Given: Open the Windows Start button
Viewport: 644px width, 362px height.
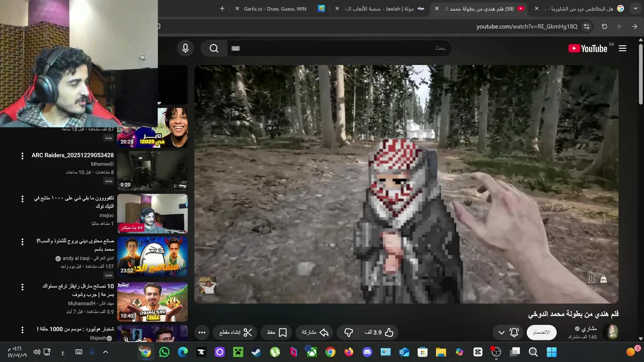Looking at the screenshot, I should point(551,352).
